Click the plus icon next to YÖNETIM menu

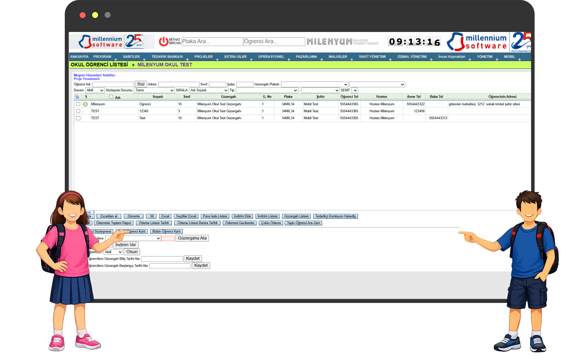pos(497,60)
